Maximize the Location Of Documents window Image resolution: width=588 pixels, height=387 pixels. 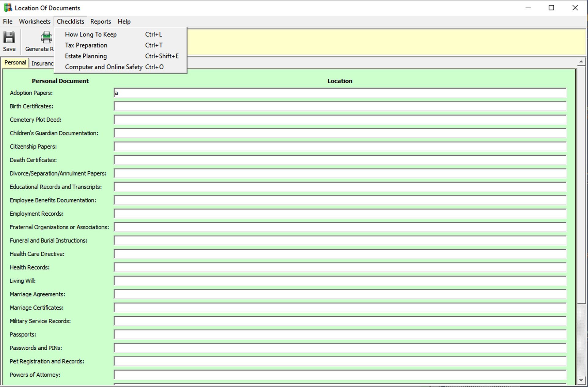[x=551, y=8]
